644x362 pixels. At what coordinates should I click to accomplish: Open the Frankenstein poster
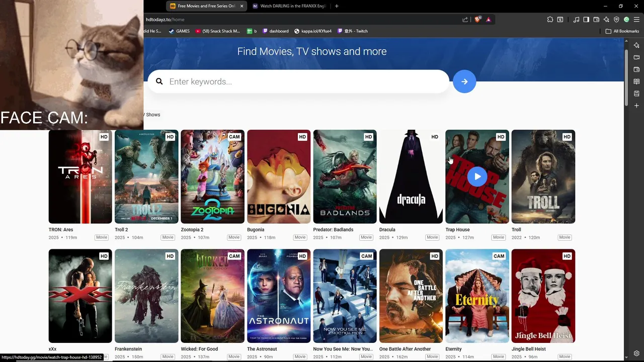[x=146, y=296]
